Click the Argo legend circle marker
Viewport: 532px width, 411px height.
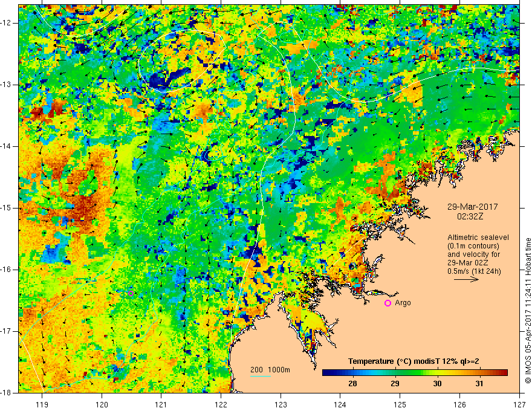click(388, 303)
